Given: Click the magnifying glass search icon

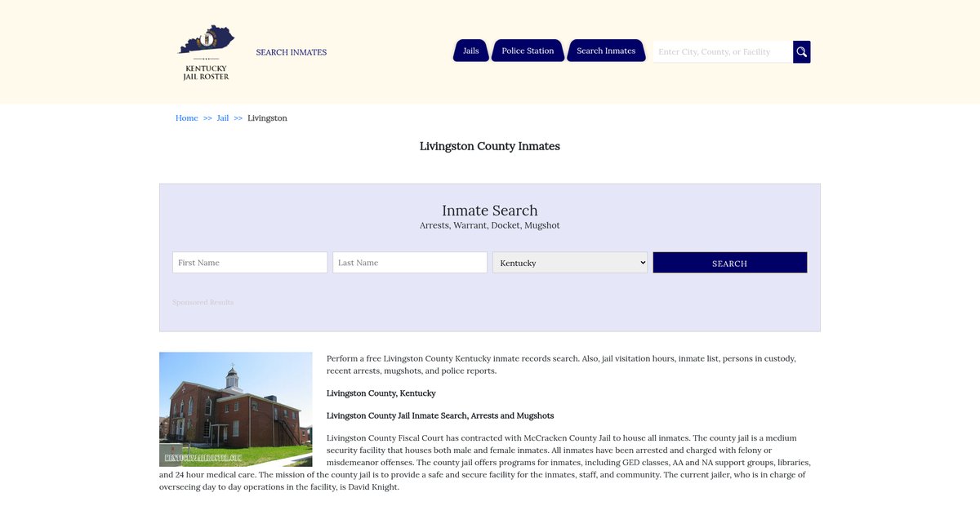Looking at the screenshot, I should [802, 51].
